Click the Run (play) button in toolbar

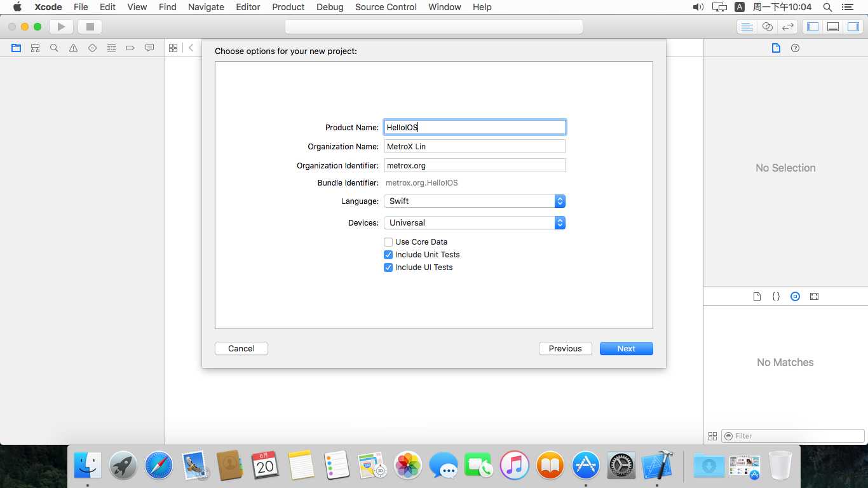(62, 27)
